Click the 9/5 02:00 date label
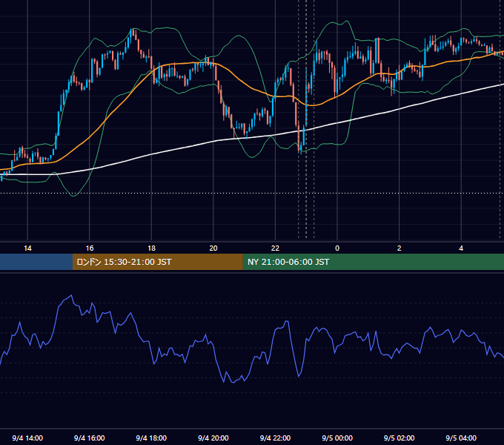This screenshot has width=504, height=445. [399, 438]
